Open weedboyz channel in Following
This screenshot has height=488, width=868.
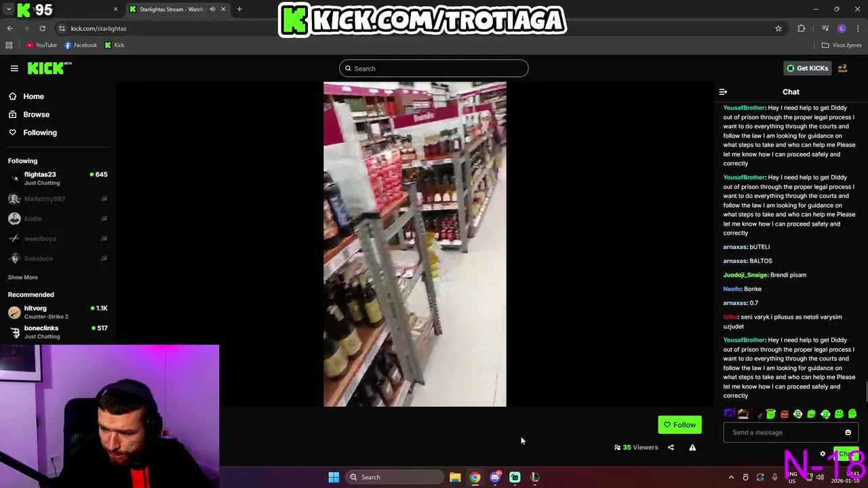(58, 239)
